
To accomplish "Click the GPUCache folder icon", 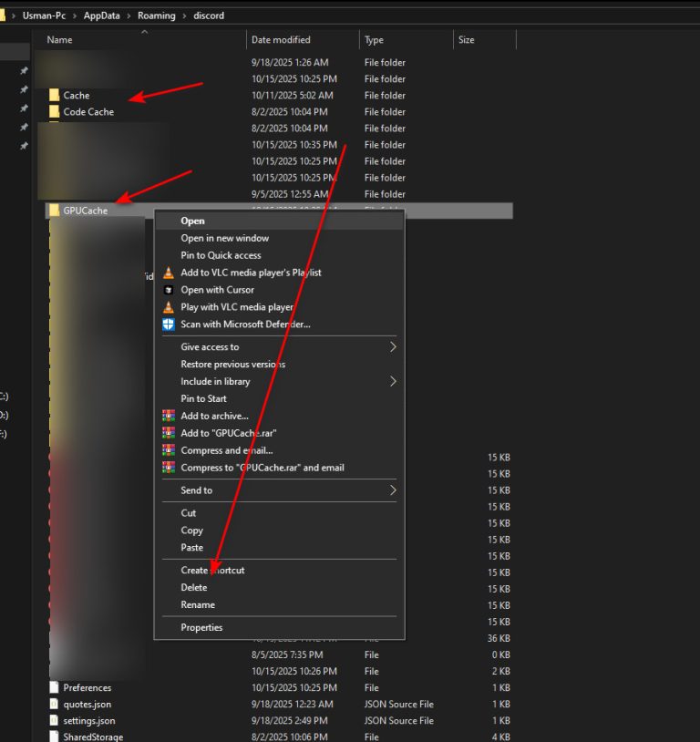I will (54, 211).
